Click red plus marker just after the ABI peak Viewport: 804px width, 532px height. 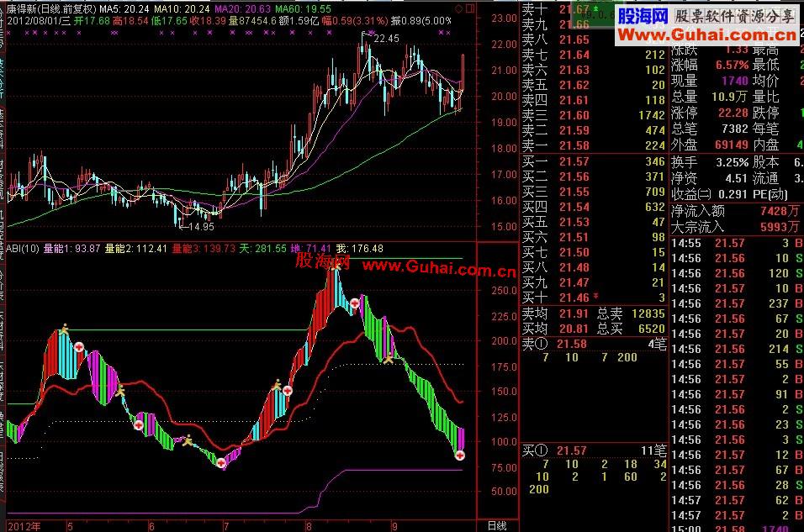[355, 303]
